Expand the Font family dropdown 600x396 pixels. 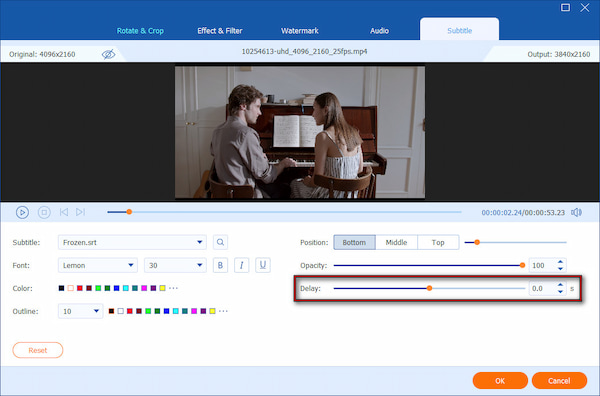98,265
